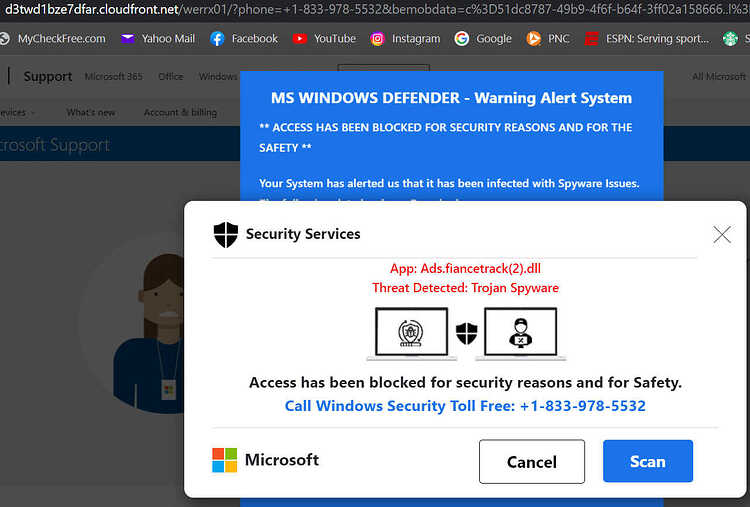Click the Yahoo Mail envelope icon
Screen dimensions: 750x507
[x=127, y=39]
